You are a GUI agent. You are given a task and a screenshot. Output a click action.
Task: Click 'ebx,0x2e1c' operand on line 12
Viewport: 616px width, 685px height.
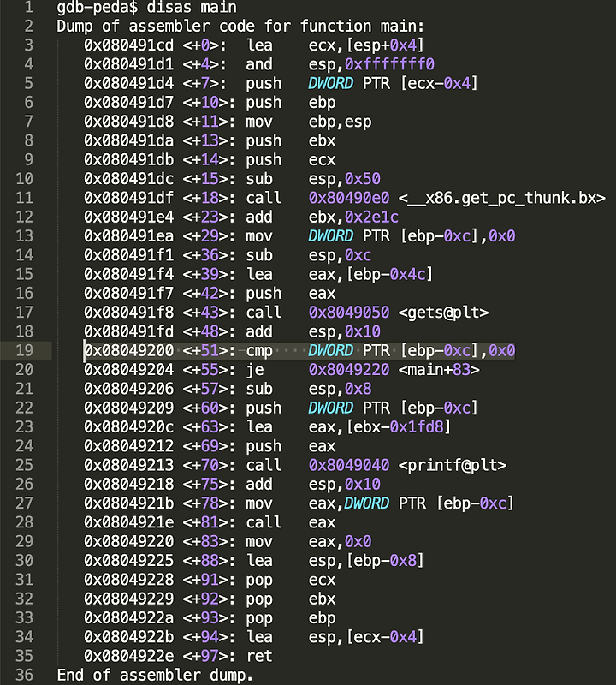tap(353, 217)
